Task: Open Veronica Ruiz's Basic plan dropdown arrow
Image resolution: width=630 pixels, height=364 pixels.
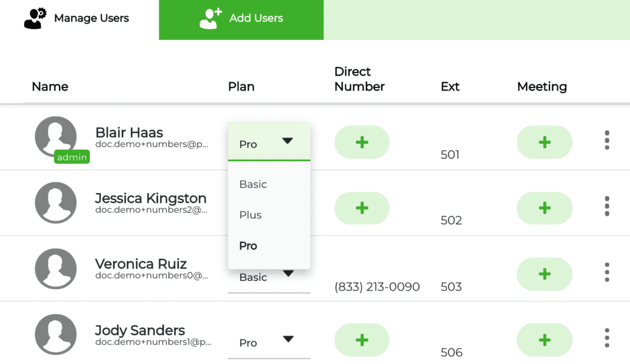Action: 288,274
